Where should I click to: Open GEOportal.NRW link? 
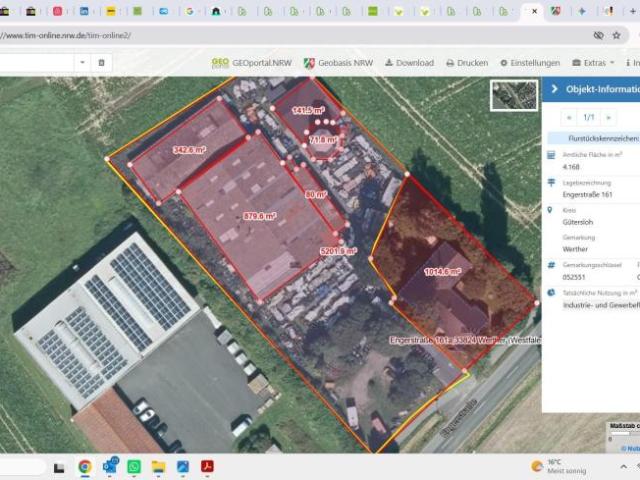click(251, 63)
